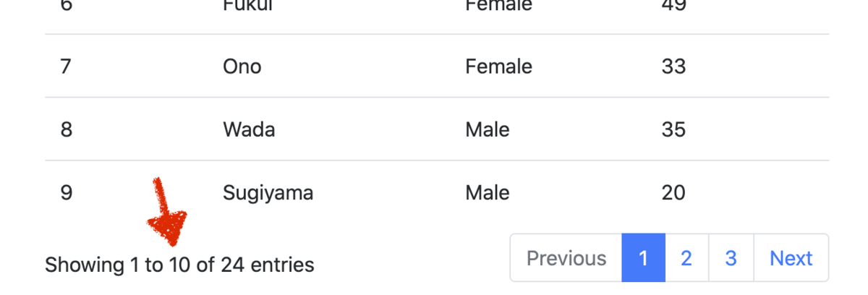868x295 pixels.
Task: Select the Wada name cell
Action: (249, 130)
